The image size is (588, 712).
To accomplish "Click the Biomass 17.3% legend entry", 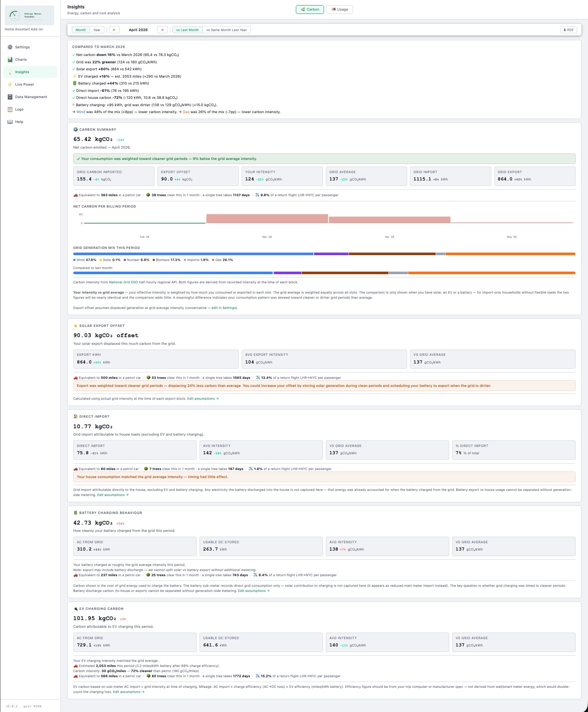I will [x=167, y=260].
